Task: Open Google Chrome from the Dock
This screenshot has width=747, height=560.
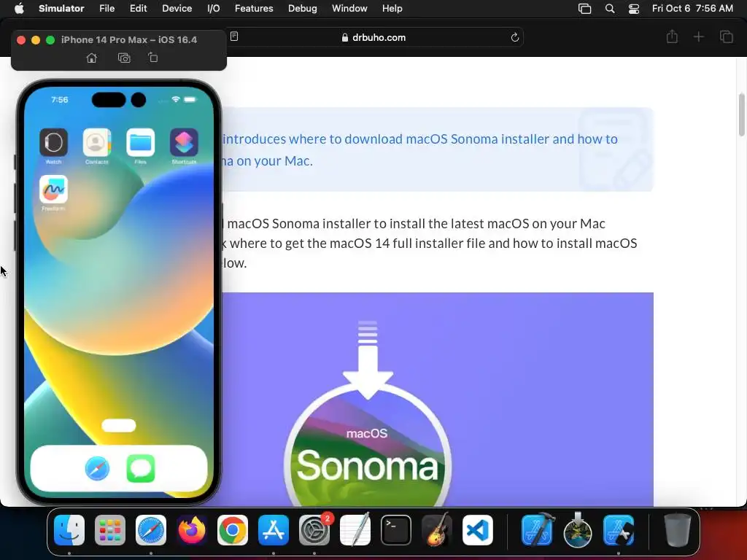Action: coord(233,530)
